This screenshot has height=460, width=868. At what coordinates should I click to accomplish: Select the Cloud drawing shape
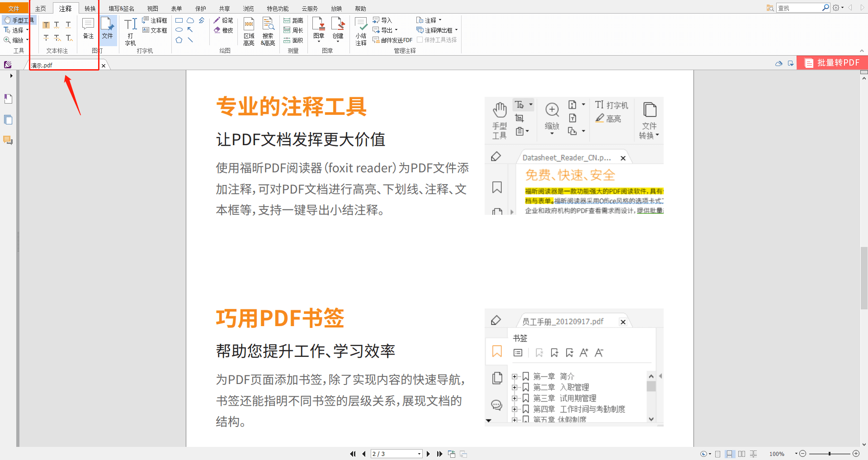point(190,20)
